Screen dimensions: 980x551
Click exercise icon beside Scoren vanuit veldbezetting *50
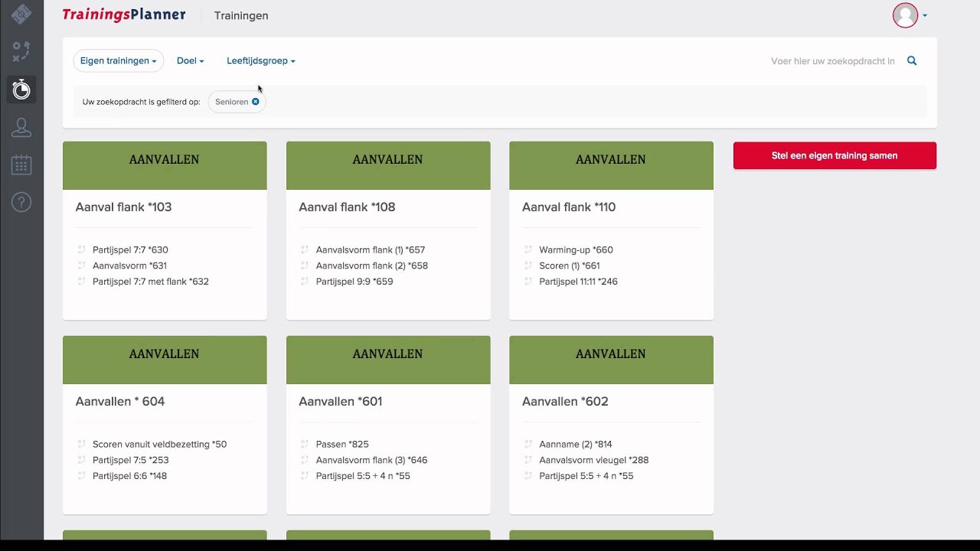[81, 445]
